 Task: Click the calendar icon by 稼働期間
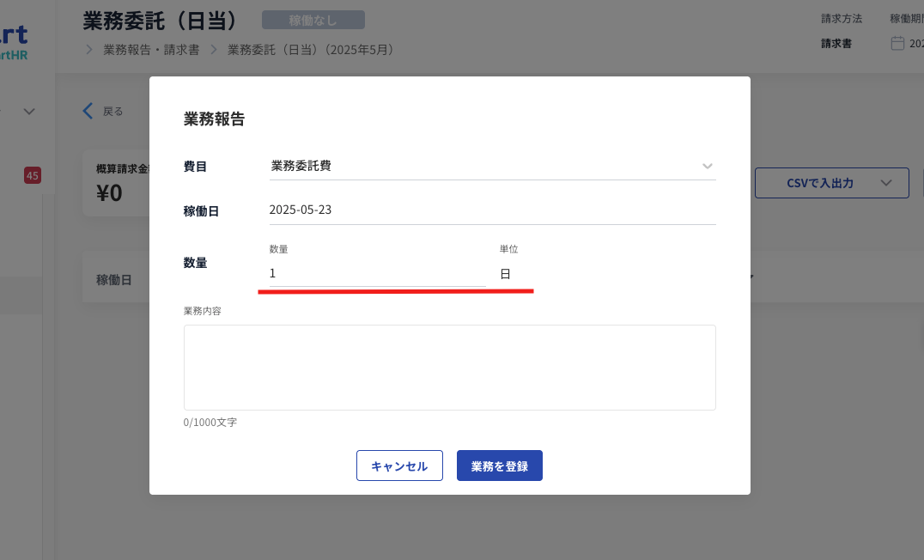pyautogui.click(x=897, y=43)
